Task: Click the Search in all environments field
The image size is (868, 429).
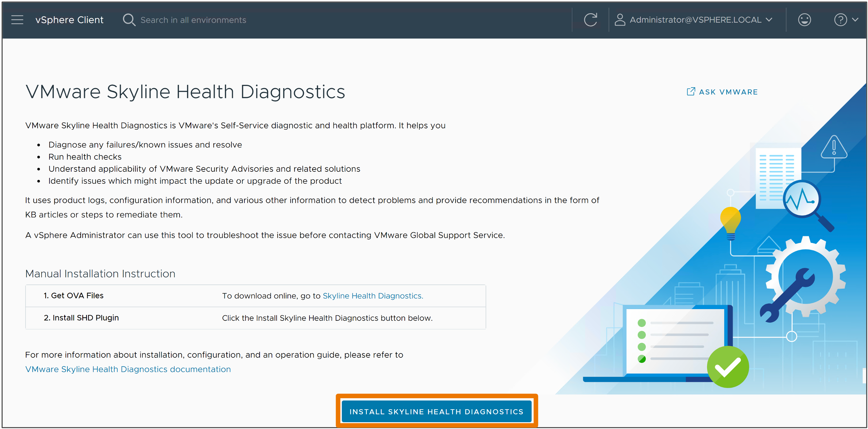Action: [x=193, y=19]
